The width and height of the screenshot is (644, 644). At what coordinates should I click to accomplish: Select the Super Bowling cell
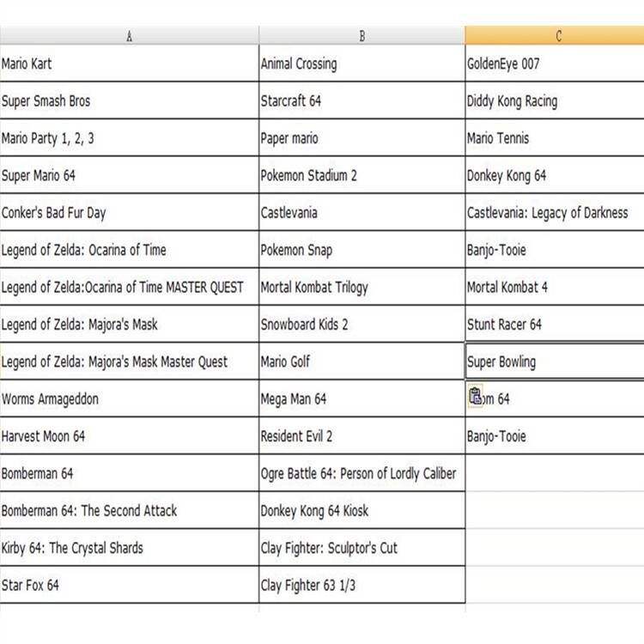555,361
